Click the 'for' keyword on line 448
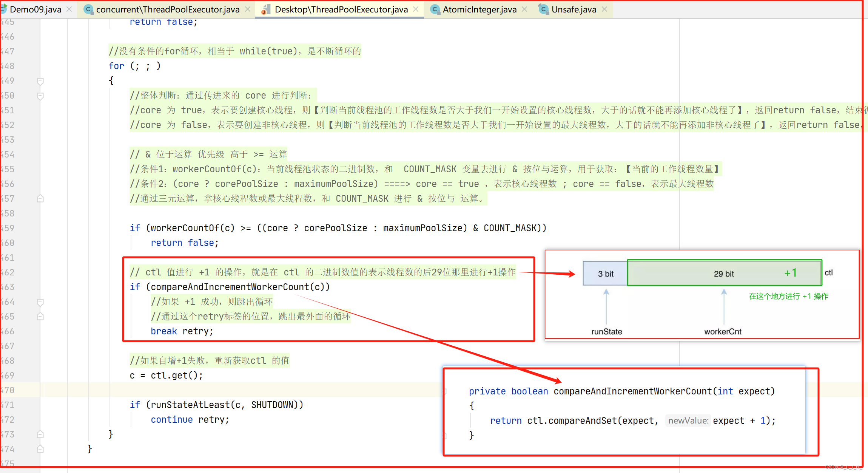The image size is (868, 473). pos(116,66)
